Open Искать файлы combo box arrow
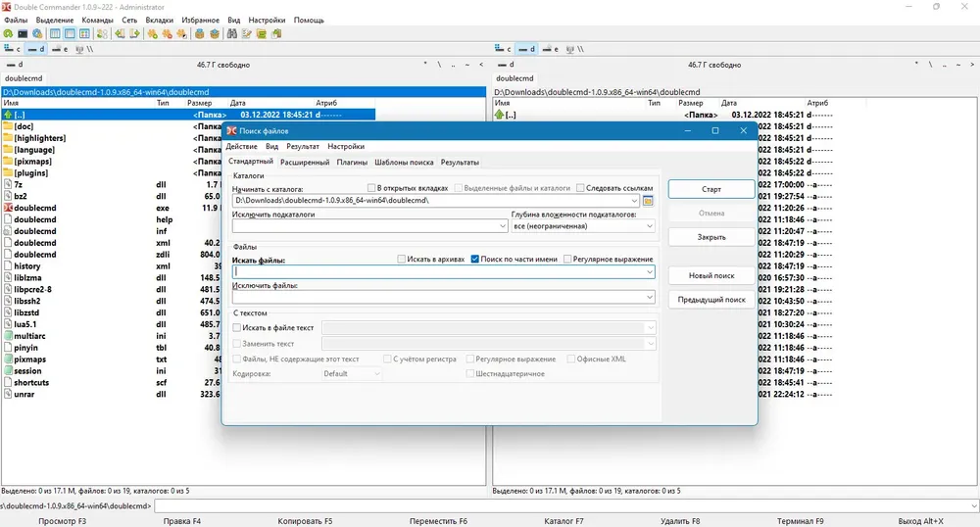Screen dimensions: 980x527 pyautogui.click(x=650, y=271)
